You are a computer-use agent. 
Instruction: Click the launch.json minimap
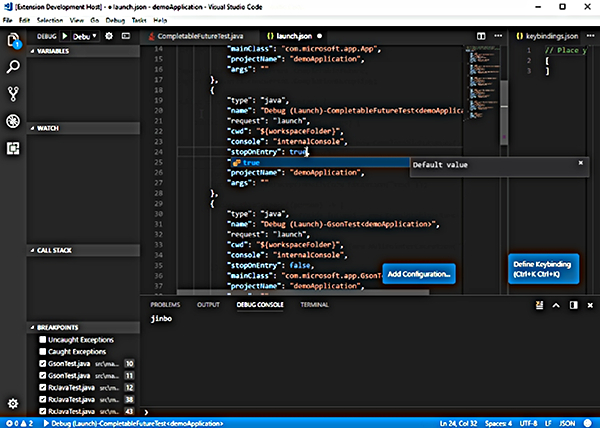481,82
